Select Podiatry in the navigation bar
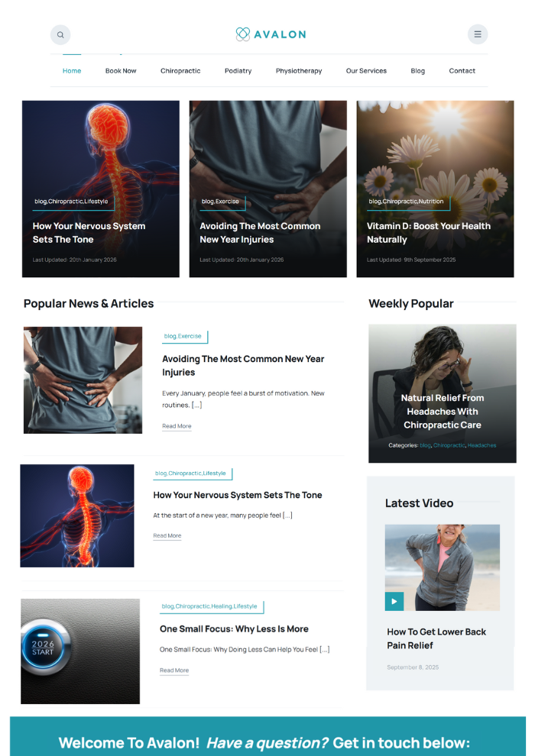Image resolution: width=535 pixels, height=756 pixels. (x=238, y=71)
